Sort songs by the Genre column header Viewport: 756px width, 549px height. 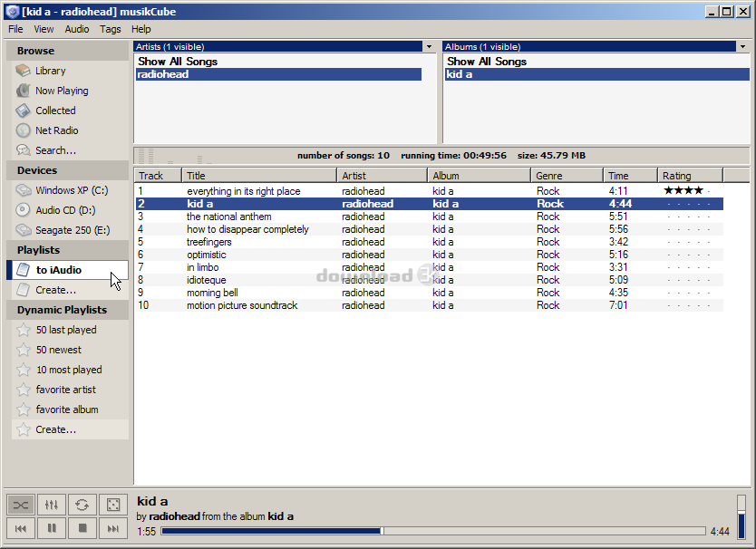click(x=567, y=176)
